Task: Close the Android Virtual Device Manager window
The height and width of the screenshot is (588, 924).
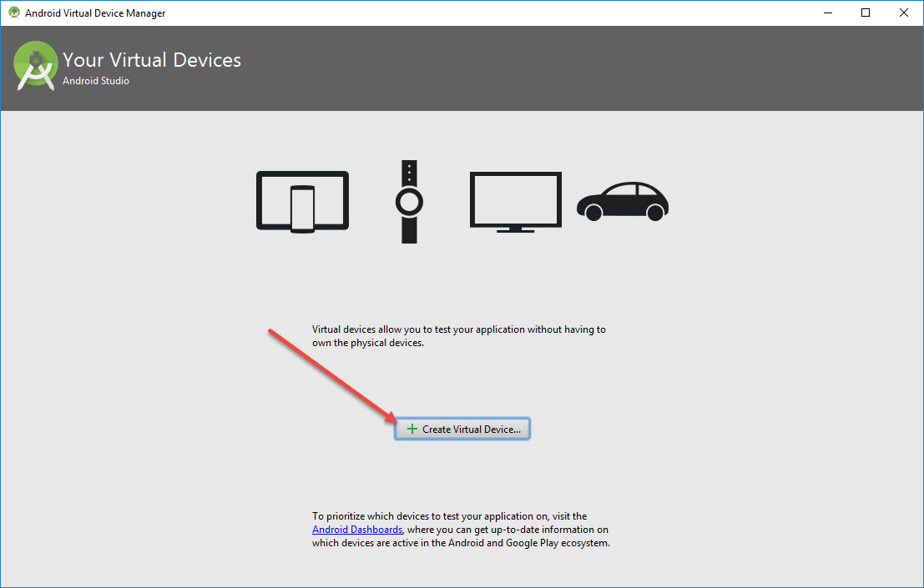Action: tap(903, 13)
